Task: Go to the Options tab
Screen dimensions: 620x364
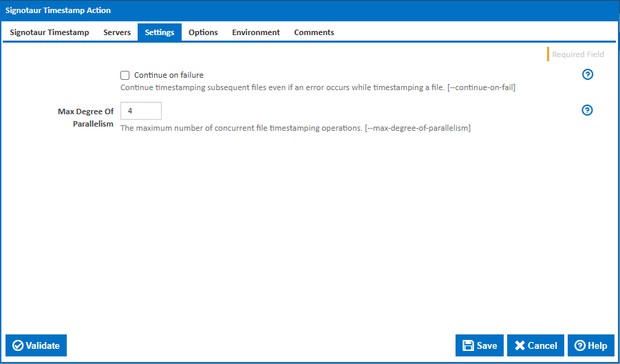Action: (203, 32)
